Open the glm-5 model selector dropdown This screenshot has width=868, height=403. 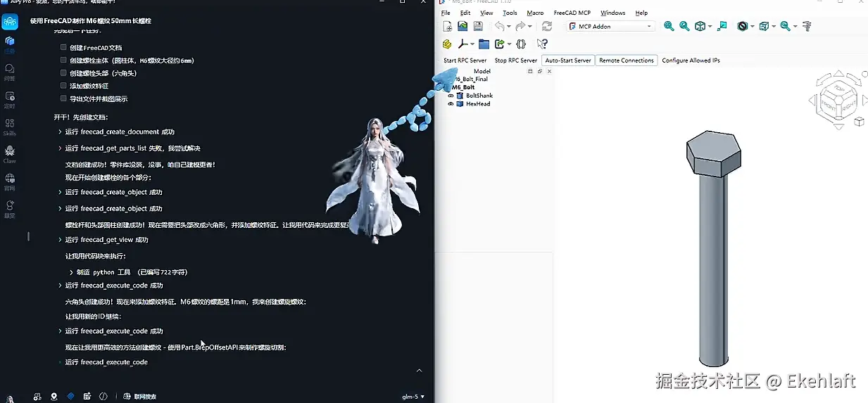pos(413,397)
